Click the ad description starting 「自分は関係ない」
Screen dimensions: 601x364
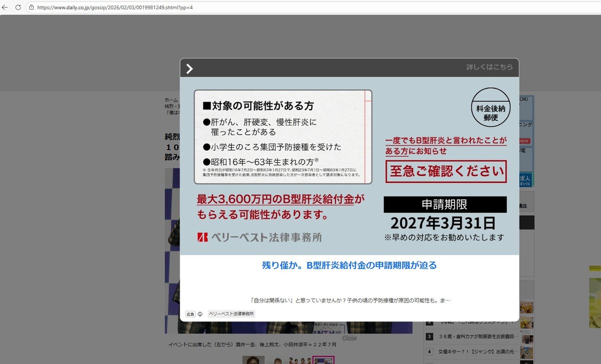pos(350,300)
